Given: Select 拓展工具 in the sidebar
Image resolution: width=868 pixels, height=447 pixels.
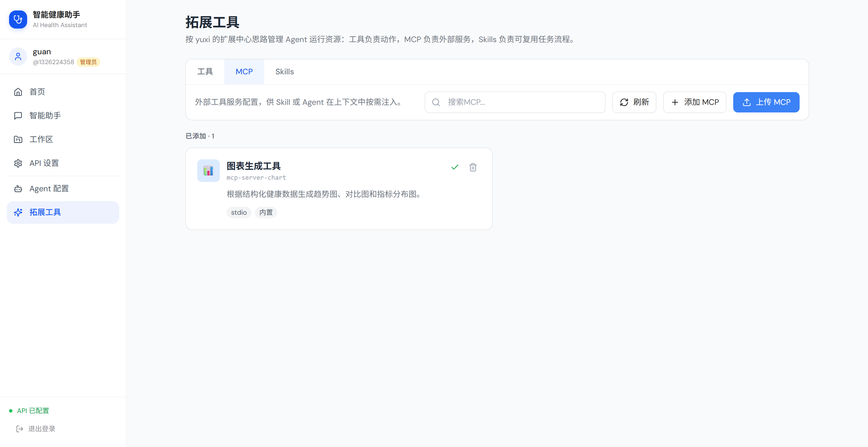Looking at the screenshot, I should [x=63, y=212].
